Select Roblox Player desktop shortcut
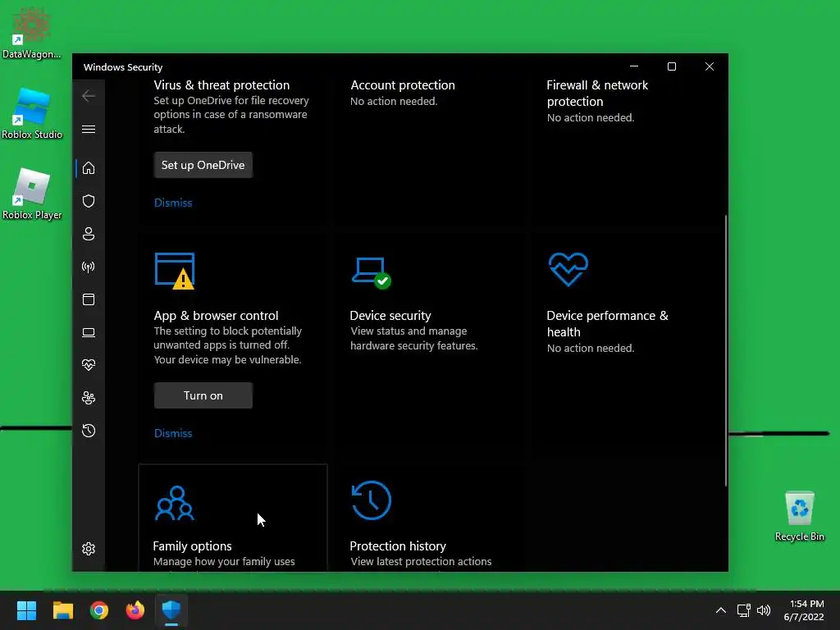840x630 pixels. click(32, 194)
